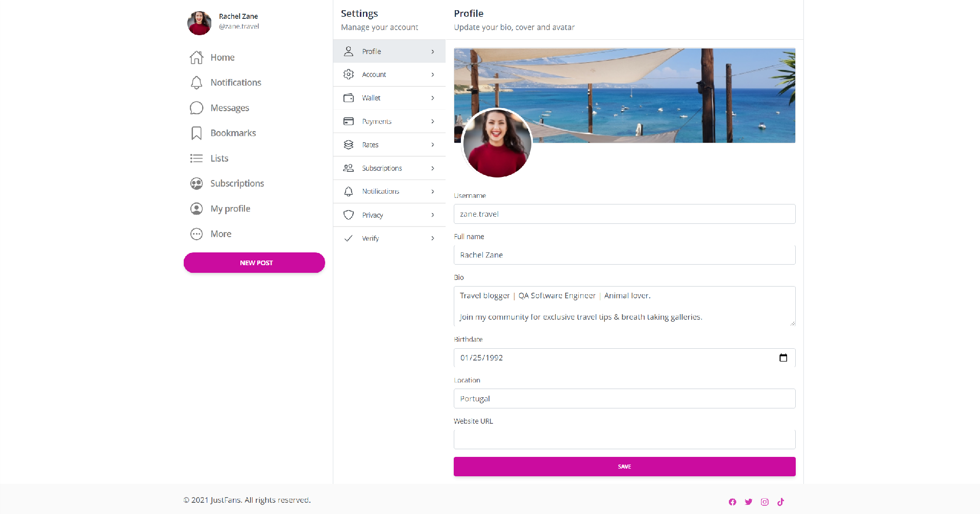The width and height of the screenshot is (980, 514).
Task: Click the Notifications bell icon in left sidebar
Action: point(197,83)
